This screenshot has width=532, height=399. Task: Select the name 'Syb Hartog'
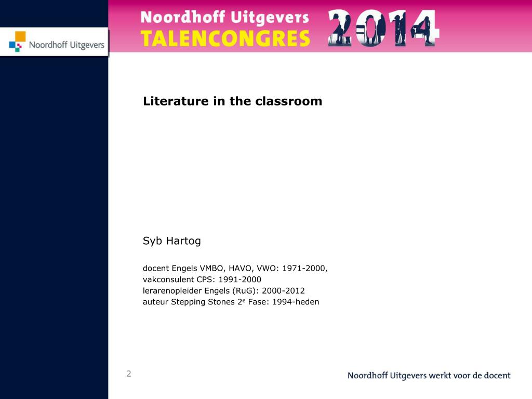pyautogui.click(x=171, y=241)
